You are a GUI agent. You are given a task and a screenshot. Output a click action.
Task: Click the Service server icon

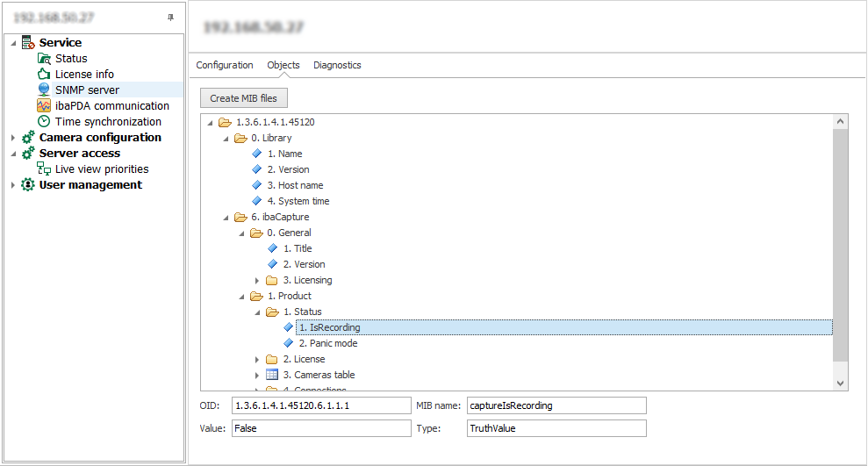point(28,43)
